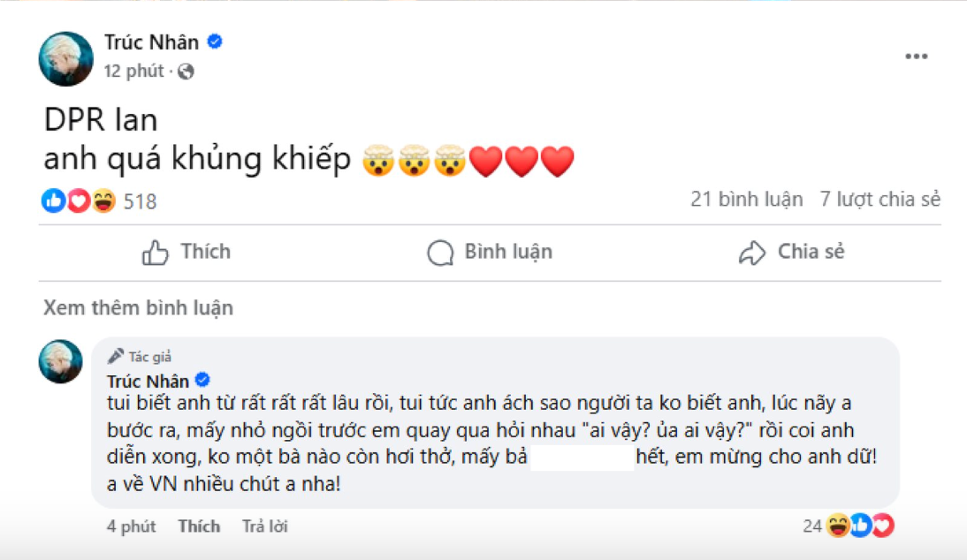Click the 4 phút comment timestamp
967x560 pixels.
[131, 527]
